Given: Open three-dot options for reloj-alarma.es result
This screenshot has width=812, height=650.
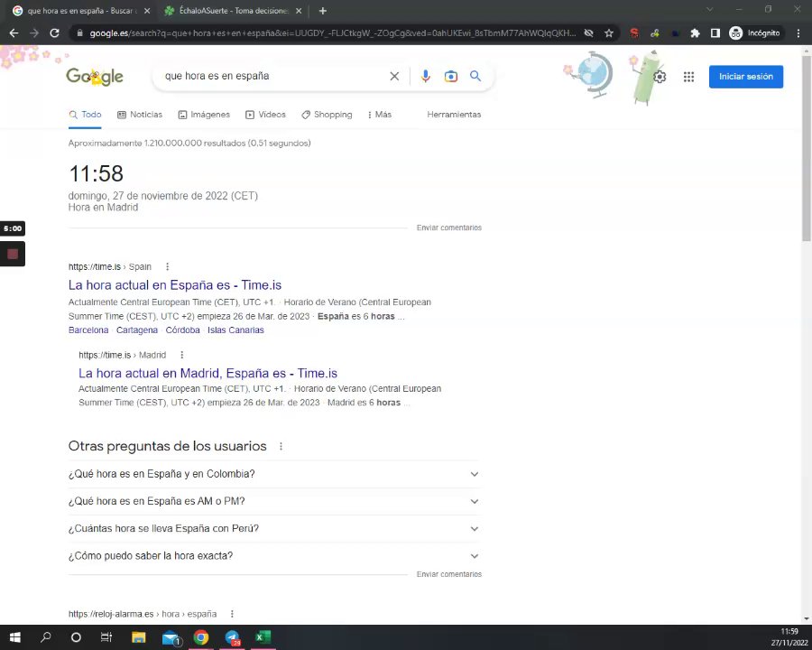Looking at the screenshot, I should [x=232, y=614].
